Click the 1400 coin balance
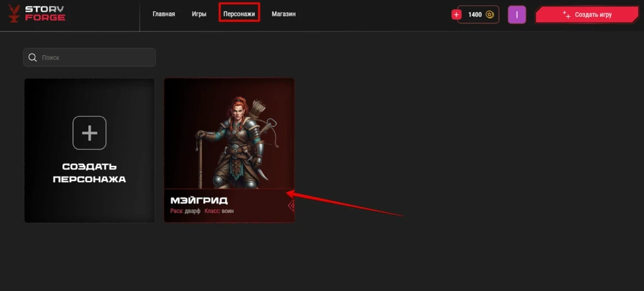Screen dimensions: 644x291 [475, 15]
